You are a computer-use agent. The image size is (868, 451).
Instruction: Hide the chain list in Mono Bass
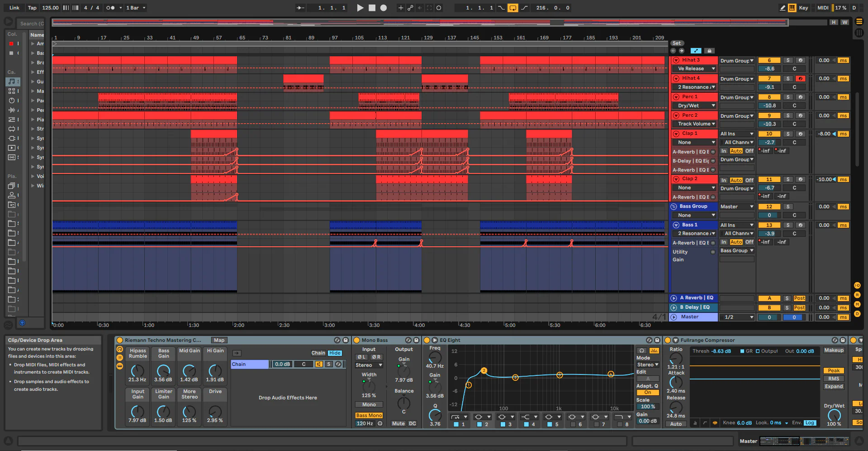(x=335, y=353)
